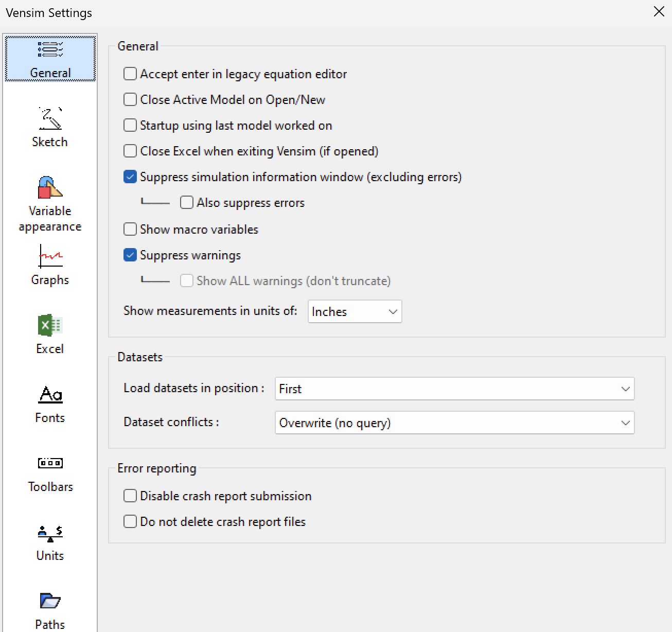
Task: Check Close Active Model on Open/New
Action: 130,99
